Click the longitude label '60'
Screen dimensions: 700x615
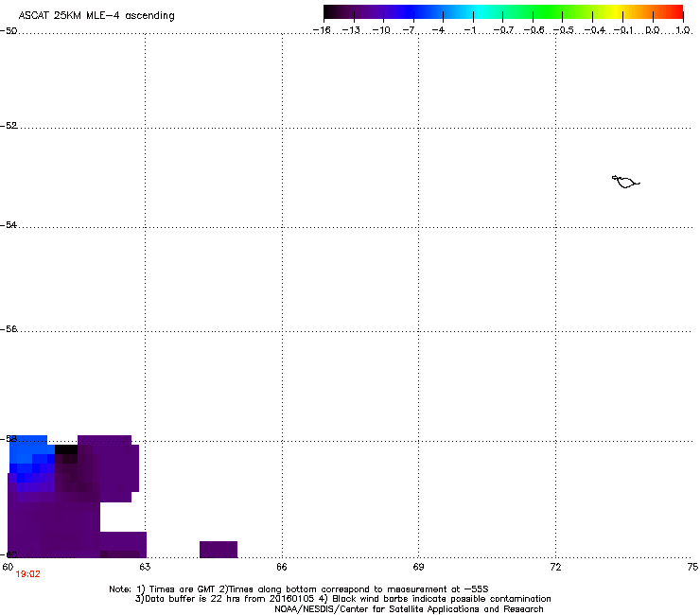coord(8,567)
